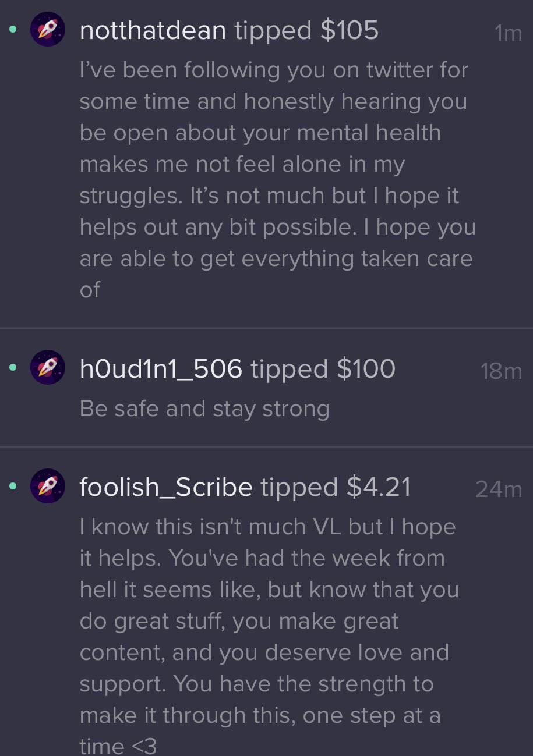Select the $100 tip amount
This screenshot has width=533, height=756.
click(366, 368)
